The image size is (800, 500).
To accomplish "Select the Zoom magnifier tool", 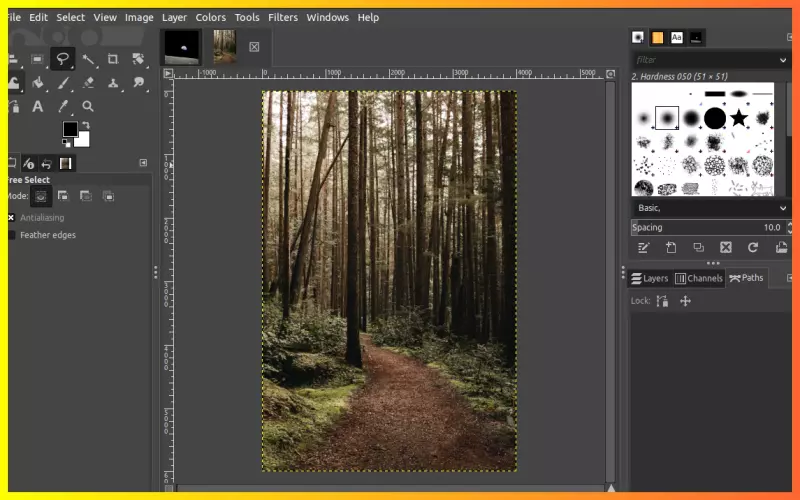I will point(88,106).
